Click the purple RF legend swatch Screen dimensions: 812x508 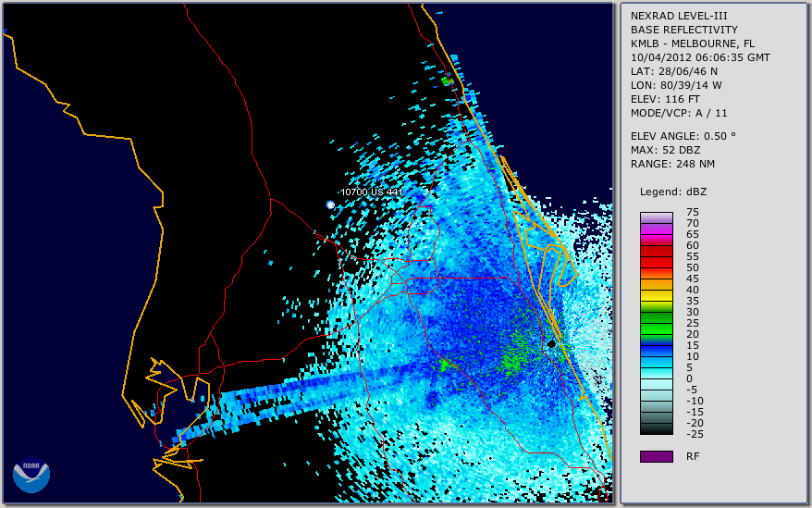[x=656, y=456]
